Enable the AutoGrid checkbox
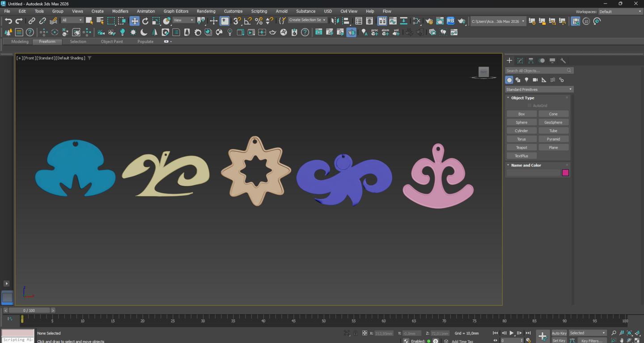 click(x=530, y=106)
